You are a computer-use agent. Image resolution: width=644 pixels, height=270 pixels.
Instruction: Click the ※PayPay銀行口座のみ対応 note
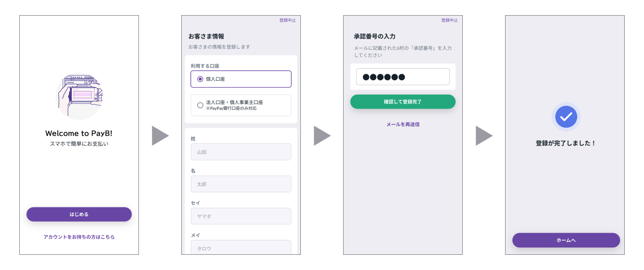[231, 108]
